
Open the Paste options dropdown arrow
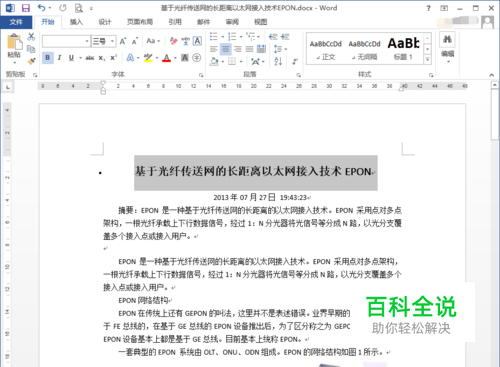click(14, 63)
